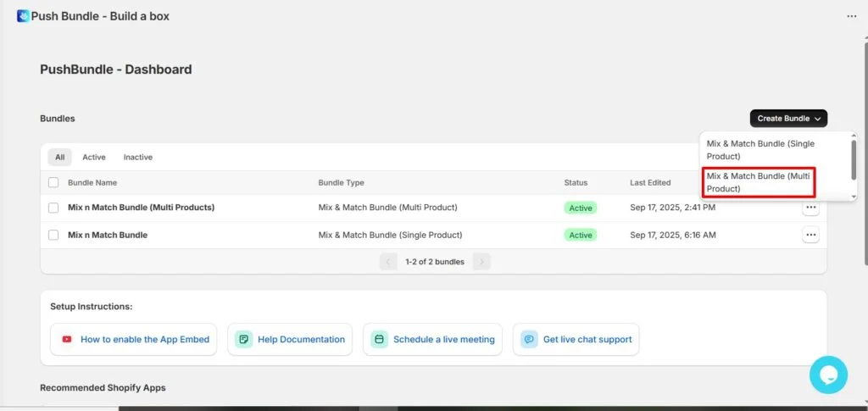Switch to the All bundles tab
The height and width of the screenshot is (411, 868).
click(60, 157)
